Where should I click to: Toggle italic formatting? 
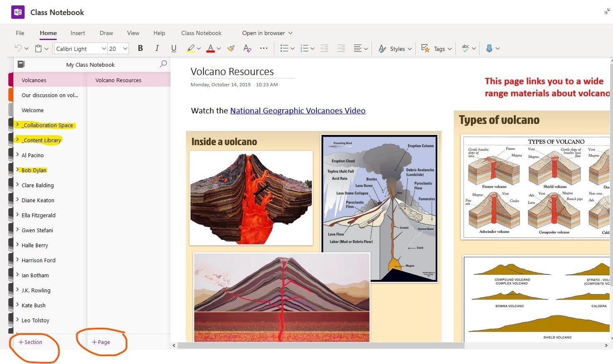coord(157,48)
